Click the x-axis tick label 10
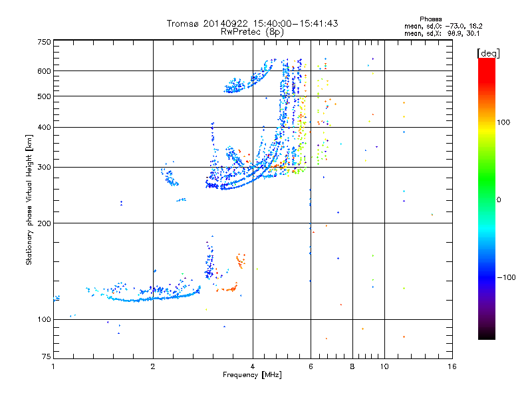 [x=384, y=366]
